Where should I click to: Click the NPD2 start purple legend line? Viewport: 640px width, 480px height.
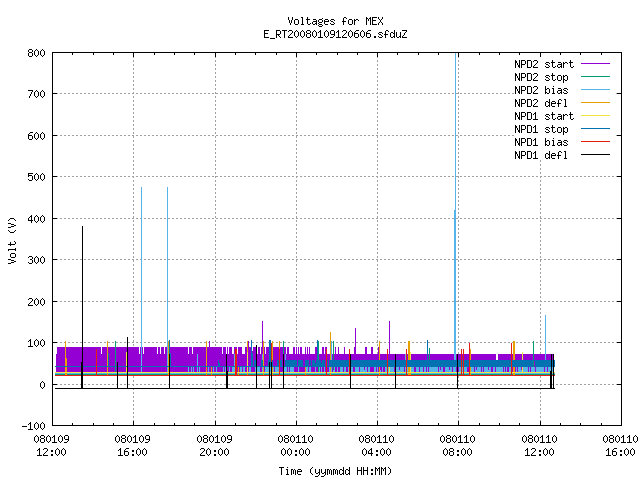click(595, 64)
